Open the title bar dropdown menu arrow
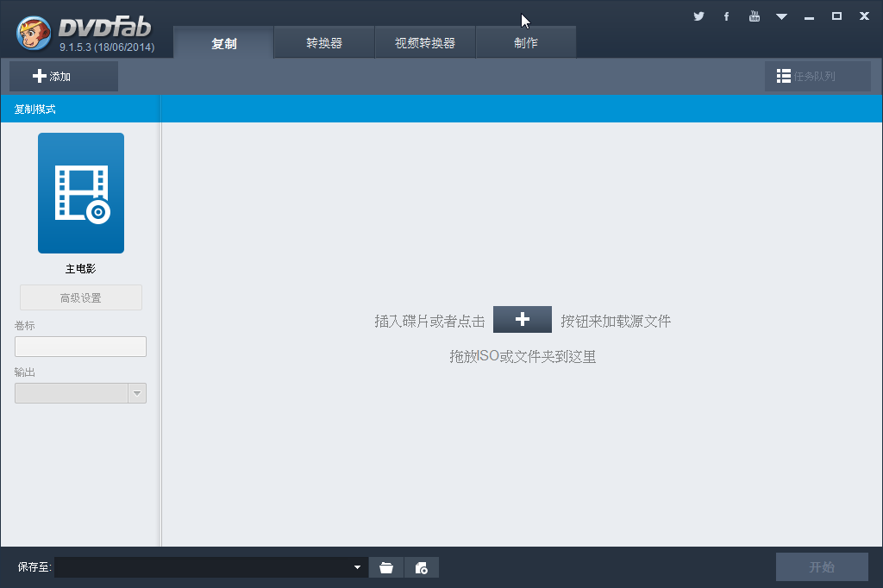The width and height of the screenshot is (883, 588). pos(781,17)
